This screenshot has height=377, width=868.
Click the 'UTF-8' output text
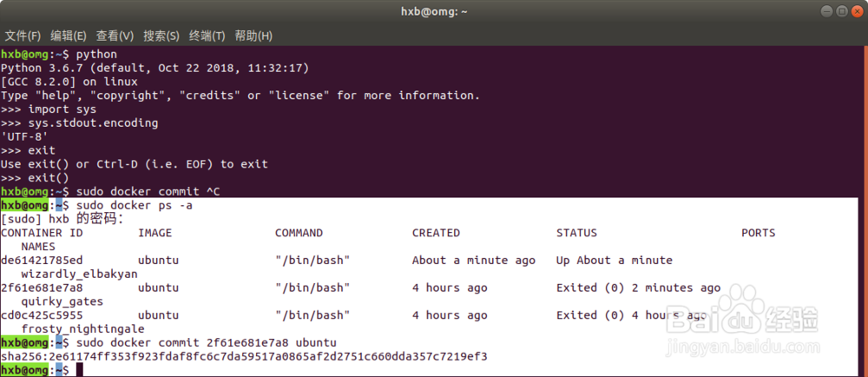24,136
